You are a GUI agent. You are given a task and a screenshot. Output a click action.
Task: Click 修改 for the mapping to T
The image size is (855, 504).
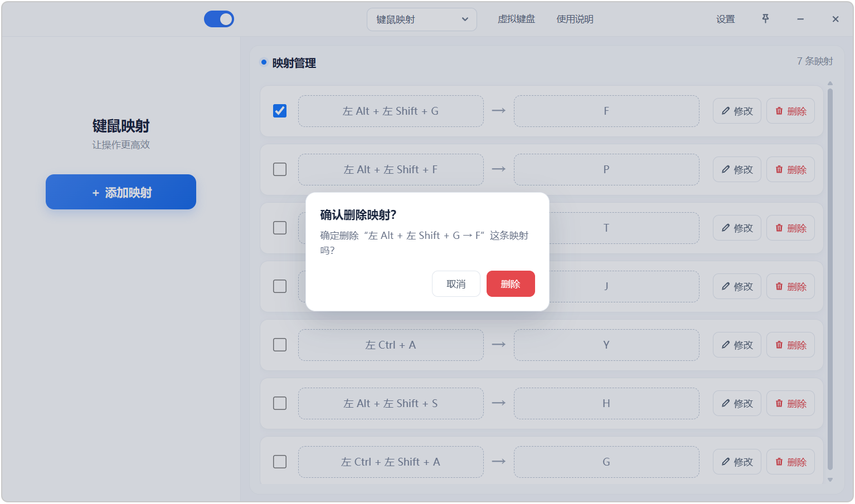(737, 228)
